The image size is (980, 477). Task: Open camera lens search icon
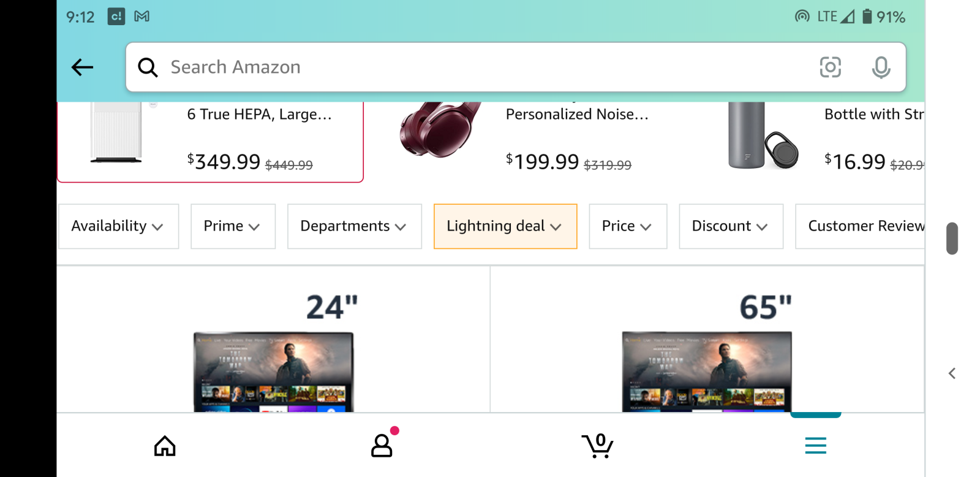830,67
